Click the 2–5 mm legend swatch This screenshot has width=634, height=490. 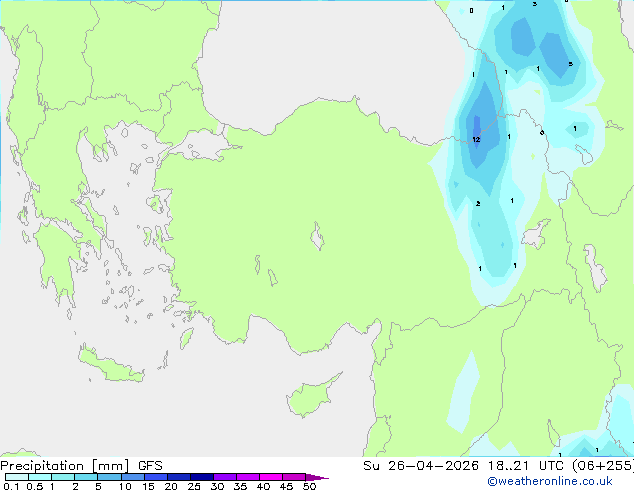click(x=86, y=477)
